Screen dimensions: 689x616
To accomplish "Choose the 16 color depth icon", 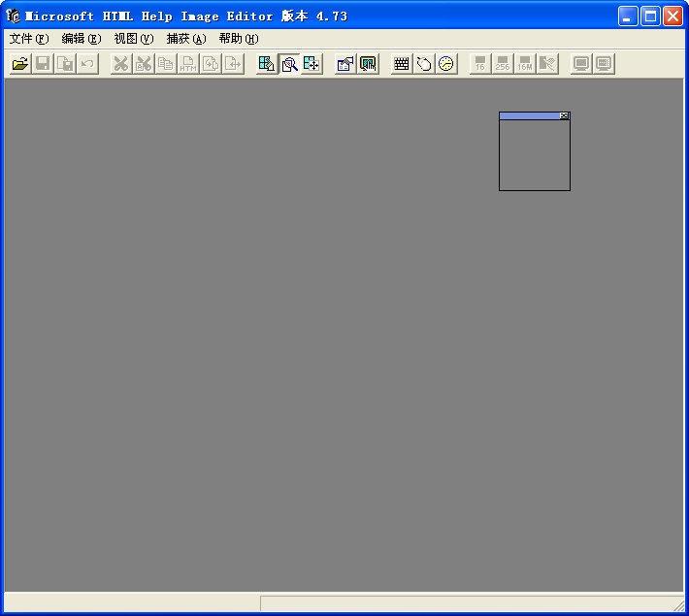I will point(480,64).
